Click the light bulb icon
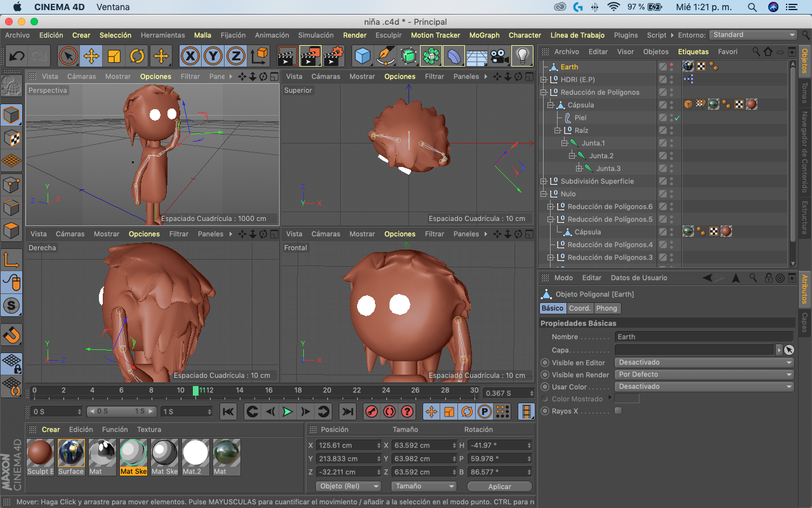Screen dimensions: 812x508 pyautogui.click(x=522, y=57)
